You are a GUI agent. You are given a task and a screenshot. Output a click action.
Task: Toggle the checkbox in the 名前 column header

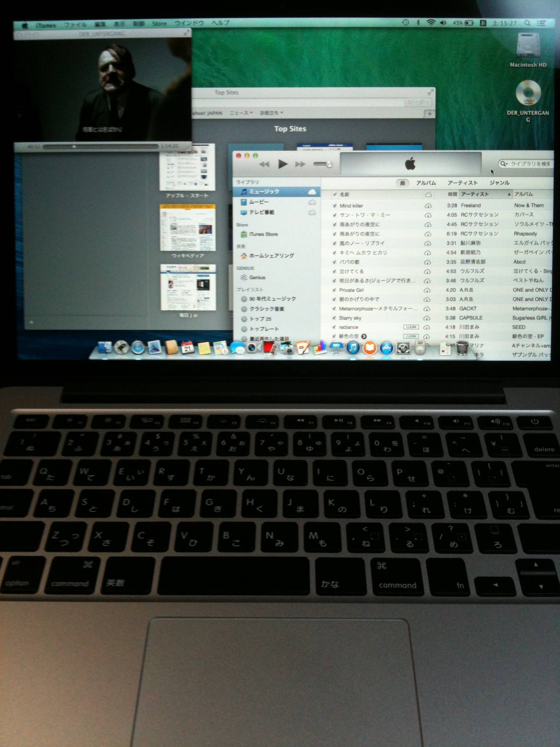(335, 194)
